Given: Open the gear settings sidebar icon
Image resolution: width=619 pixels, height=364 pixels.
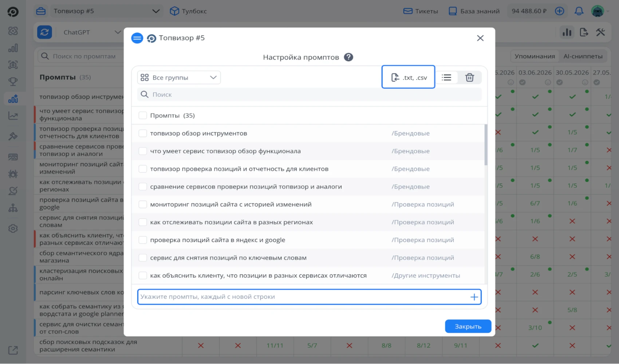Looking at the screenshot, I should coord(13,229).
